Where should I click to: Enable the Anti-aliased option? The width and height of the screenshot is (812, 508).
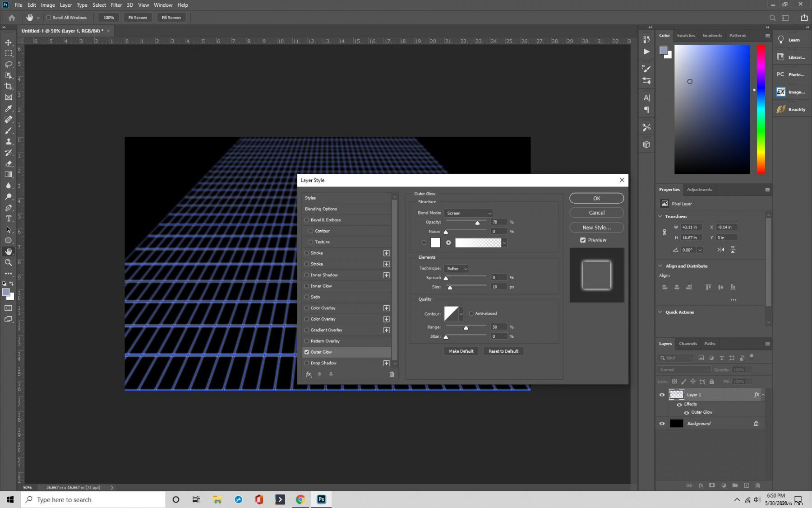click(471, 313)
